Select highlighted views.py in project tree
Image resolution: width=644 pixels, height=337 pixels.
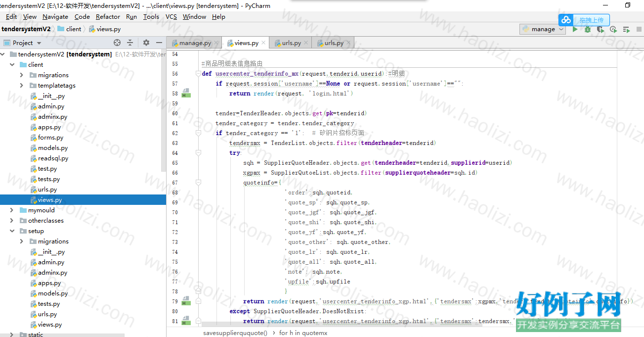[83, 199]
